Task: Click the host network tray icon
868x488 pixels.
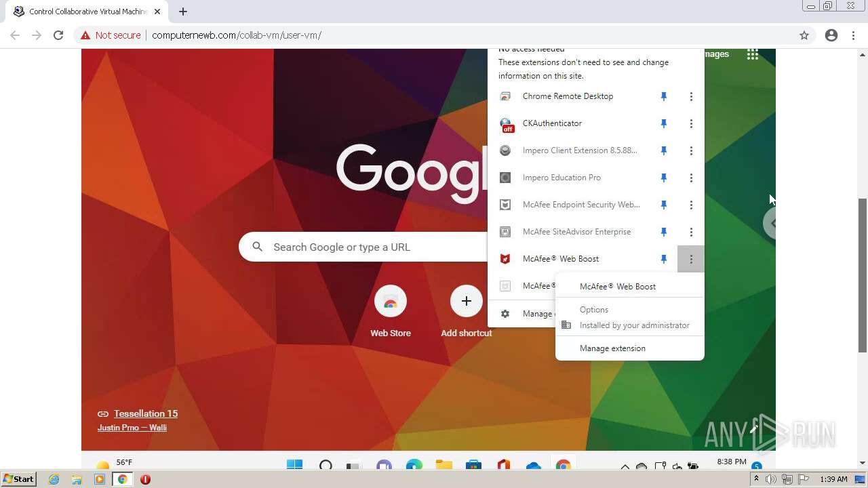Action: pyautogui.click(x=787, y=479)
